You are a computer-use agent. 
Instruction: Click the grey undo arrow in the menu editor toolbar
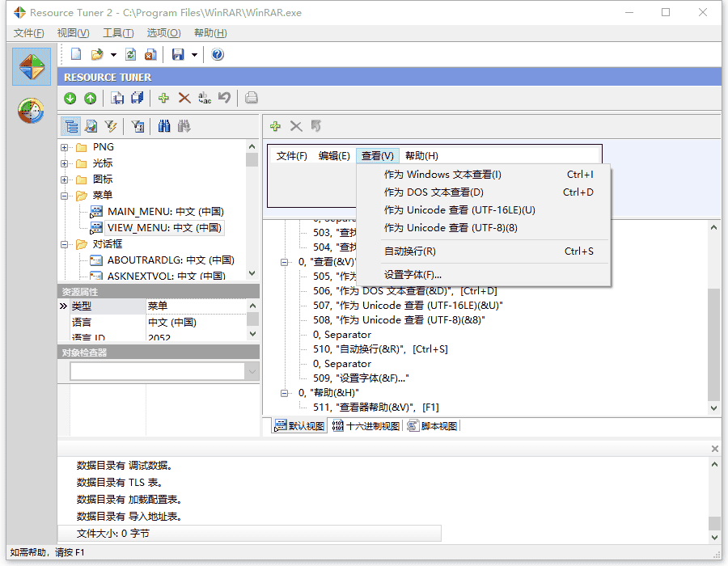click(316, 126)
